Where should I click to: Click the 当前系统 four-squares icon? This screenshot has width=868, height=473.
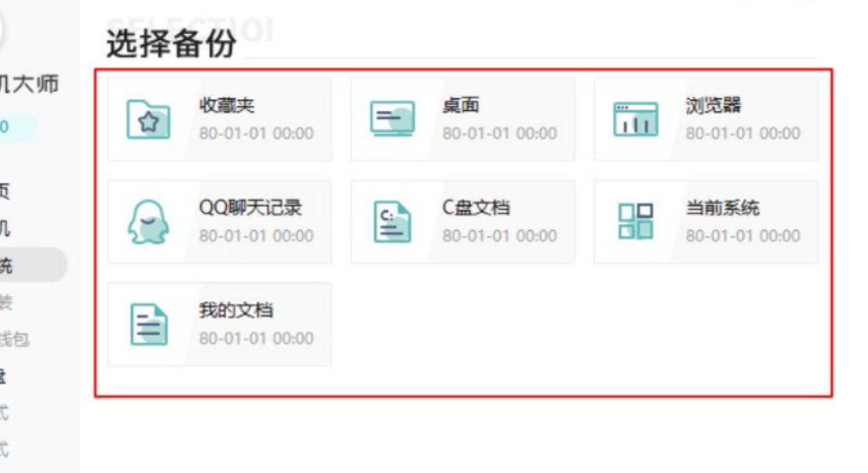(x=635, y=222)
